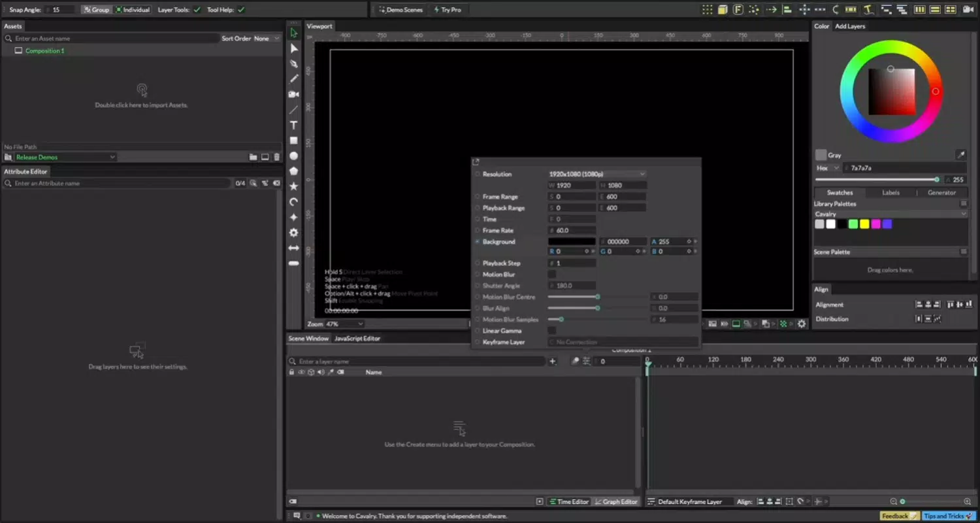This screenshot has width=980, height=523.
Task: Select the Star shape tool
Action: (294, 186)
